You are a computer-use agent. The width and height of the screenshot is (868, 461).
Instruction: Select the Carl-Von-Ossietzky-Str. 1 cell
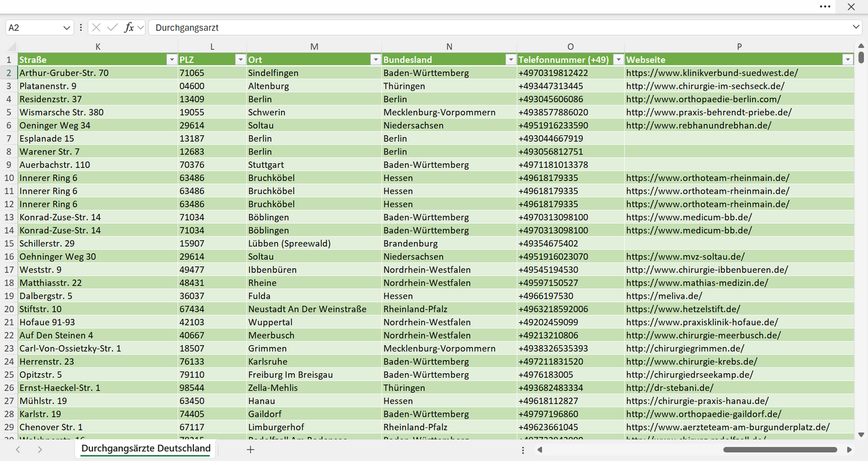pyautogui.click(x=98, y=349)
